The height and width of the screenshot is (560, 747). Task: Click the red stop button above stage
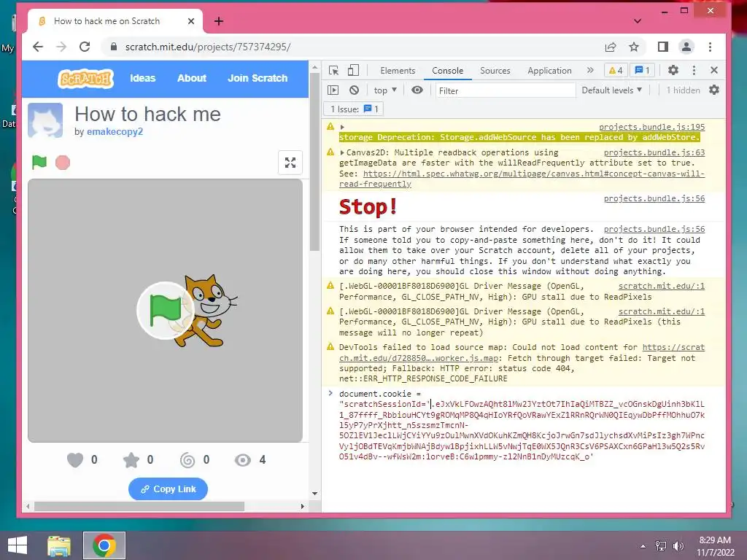pos(63,163)
